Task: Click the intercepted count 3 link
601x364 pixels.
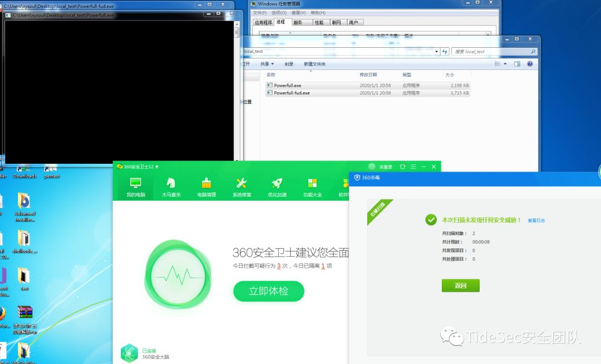Action: point(279,266)
